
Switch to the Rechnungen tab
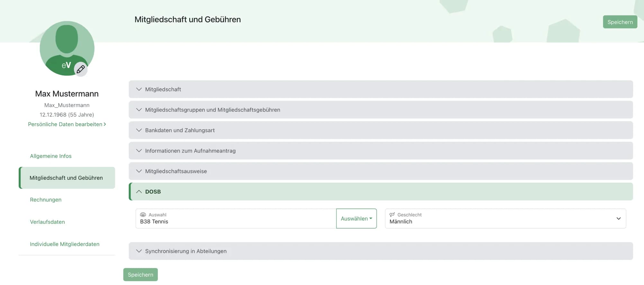pos(46,200)
